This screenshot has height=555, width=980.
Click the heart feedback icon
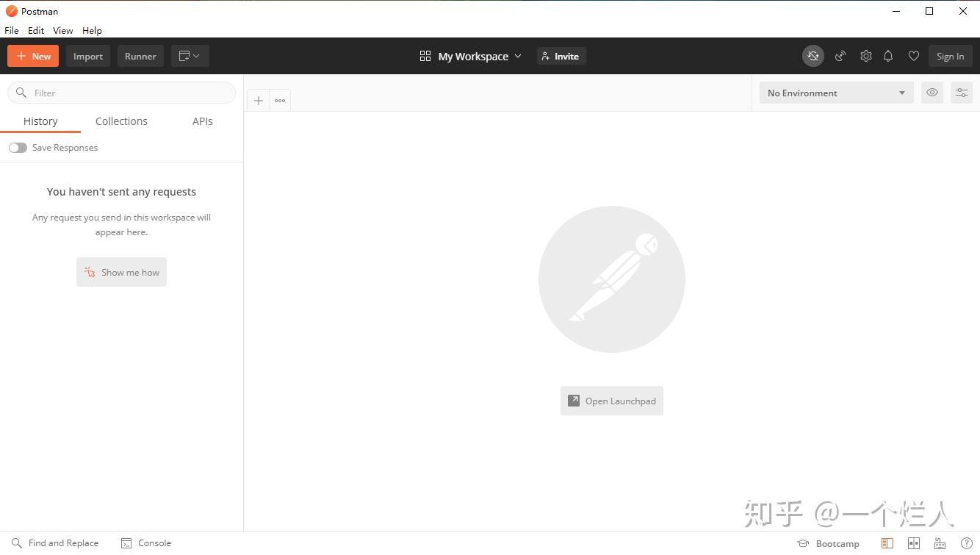[x=913, y=56]
